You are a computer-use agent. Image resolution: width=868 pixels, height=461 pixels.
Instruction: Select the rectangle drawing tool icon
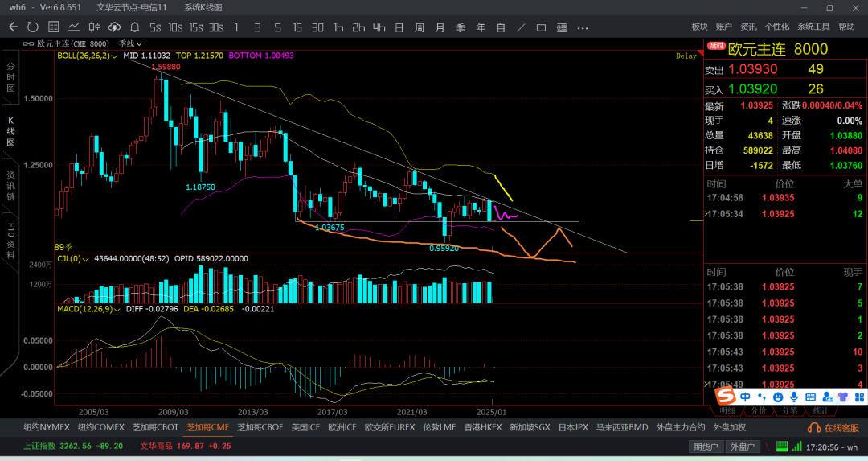point(541,27)
